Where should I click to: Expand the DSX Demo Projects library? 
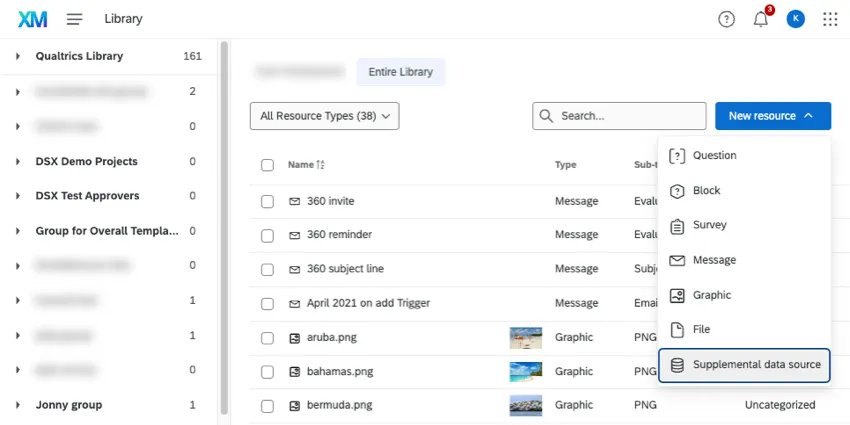pyautogui.click(x=18, y=161)
